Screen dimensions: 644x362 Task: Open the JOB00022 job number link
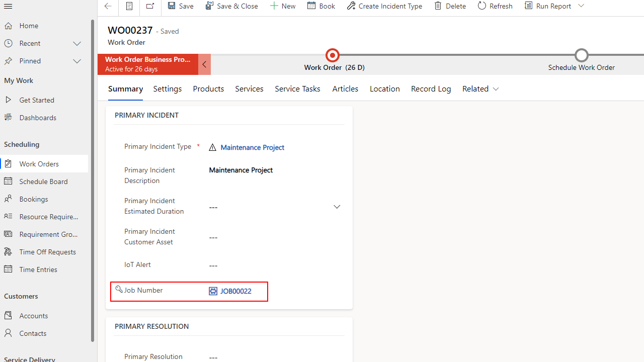[235, 291]
